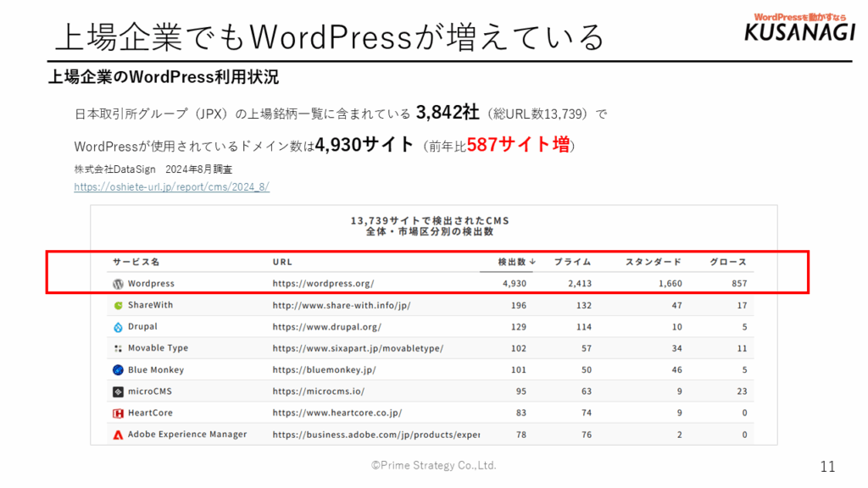Image resolution: width=868 pixels, height=488 pixels.
Task: Open the share-with.info/jp URL
Action: (x=342, y=305)
